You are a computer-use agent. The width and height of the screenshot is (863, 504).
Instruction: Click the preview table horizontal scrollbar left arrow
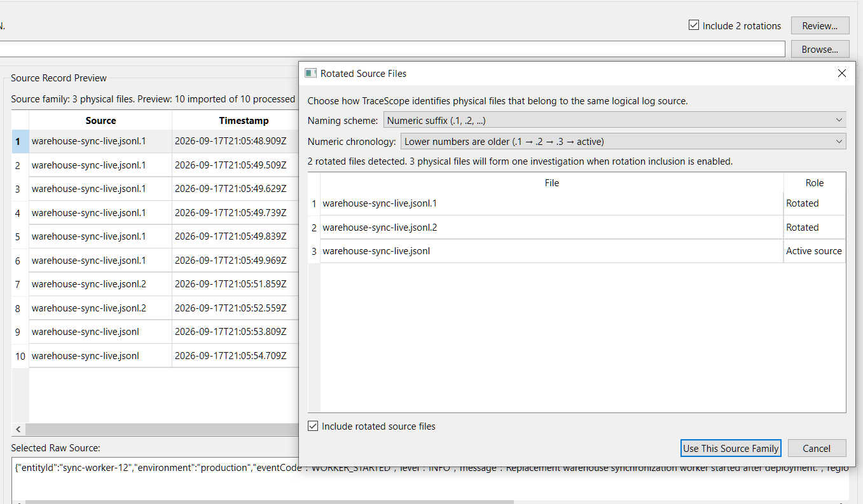18,429
